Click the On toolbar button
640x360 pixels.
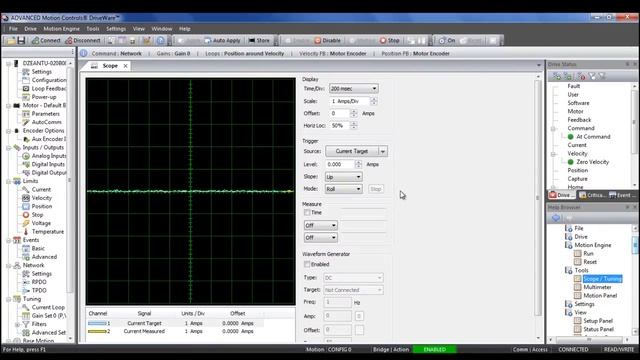(447, 40)
